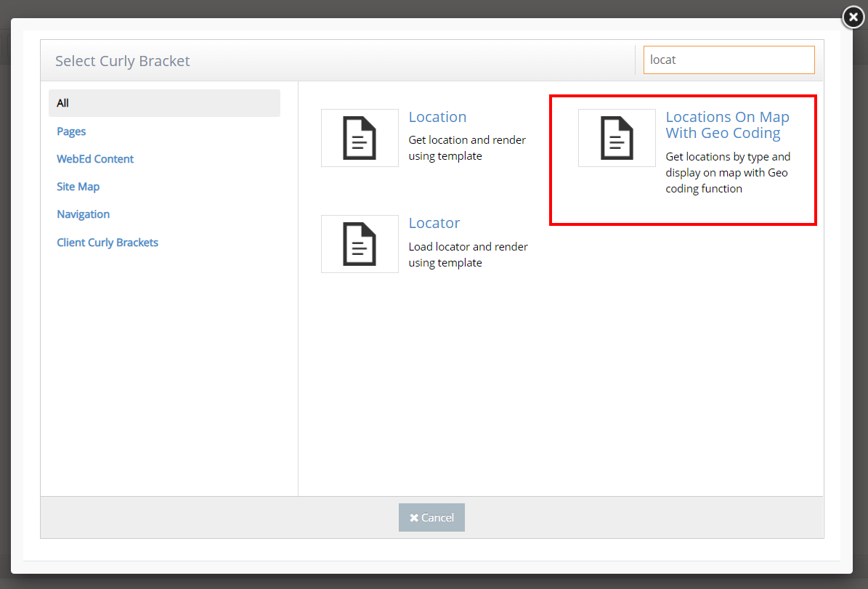
Task: Close the dialog with the round X icon
Action: [853, 17]
